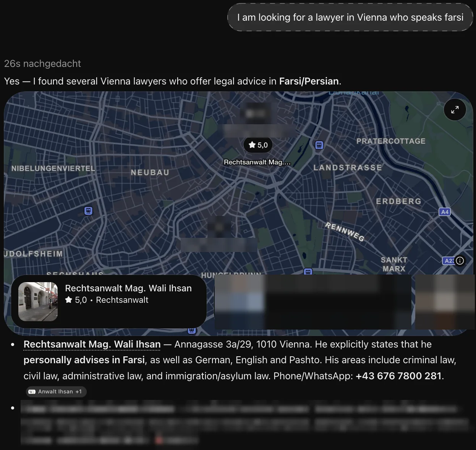
Task: Click the NEUBAU district label on map
Action: pos(150,172)
